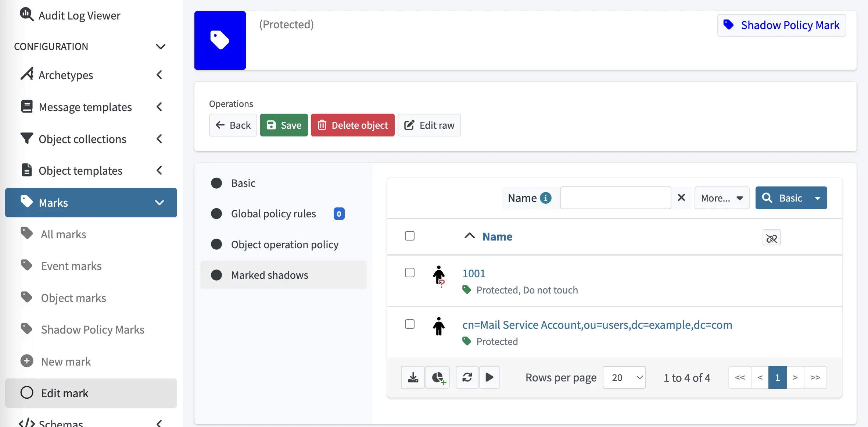The height and width of the screenshot is (427, 868).
Task: Click the unlink icon in Name header row
Action: click(771, 238)
